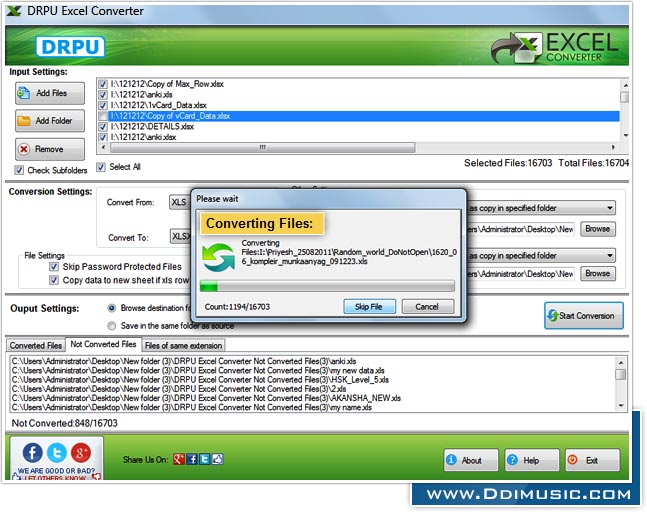Select the not converted entry HSK_Level_5.xls
The width and height of the screenshot is (647, 512).
[x=200, y=380]
